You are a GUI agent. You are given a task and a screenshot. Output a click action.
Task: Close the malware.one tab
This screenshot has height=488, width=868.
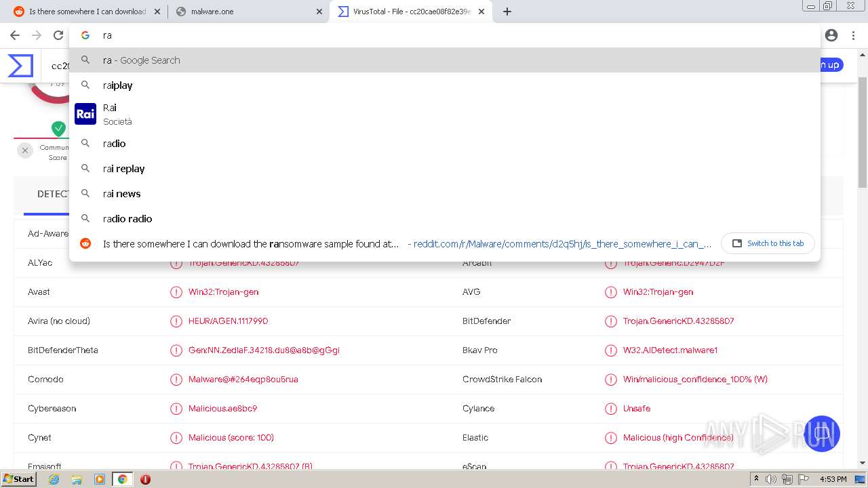tap(319, 12)
